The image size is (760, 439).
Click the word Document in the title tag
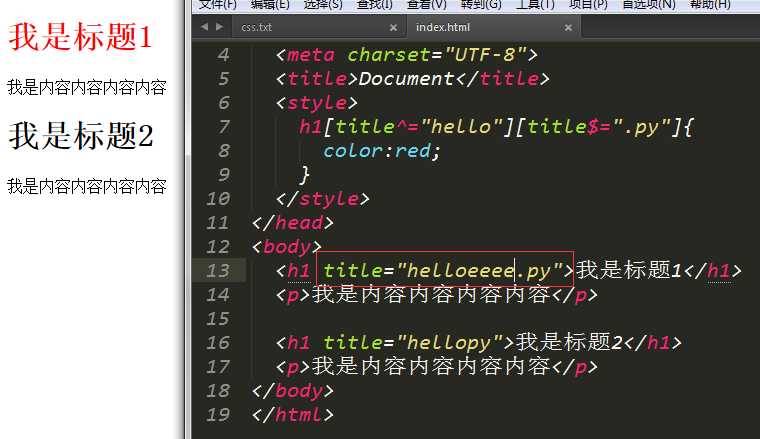coord(407,78)
